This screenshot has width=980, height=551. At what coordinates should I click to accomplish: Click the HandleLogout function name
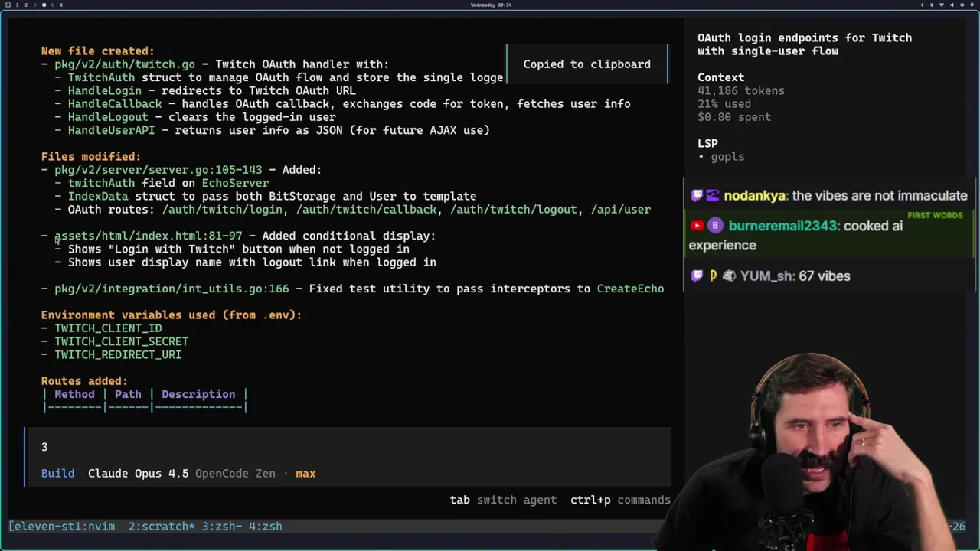point(108,117)
